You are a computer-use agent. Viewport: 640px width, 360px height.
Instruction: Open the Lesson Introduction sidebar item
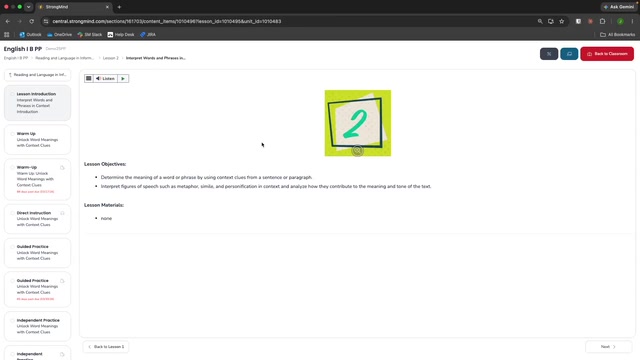click(37, 102)
